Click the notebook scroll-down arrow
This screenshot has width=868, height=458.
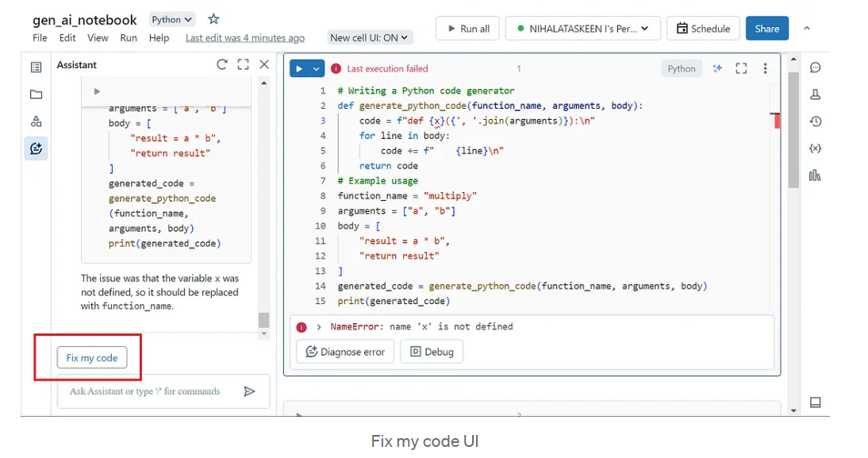click(793, 410)
